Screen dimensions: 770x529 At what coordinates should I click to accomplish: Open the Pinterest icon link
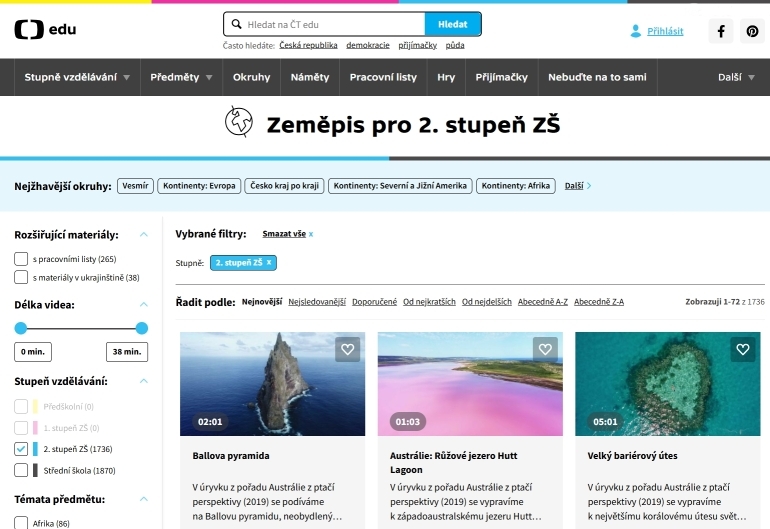tap(752, 31)
